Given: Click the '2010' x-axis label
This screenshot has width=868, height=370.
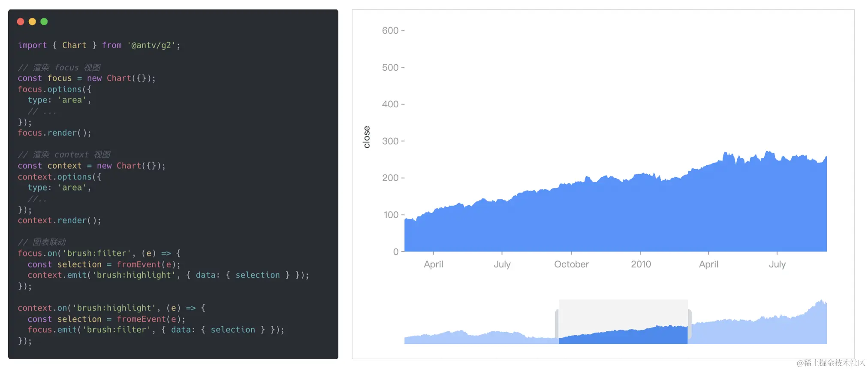Looking at the screenshot, I should coord(641,264).
